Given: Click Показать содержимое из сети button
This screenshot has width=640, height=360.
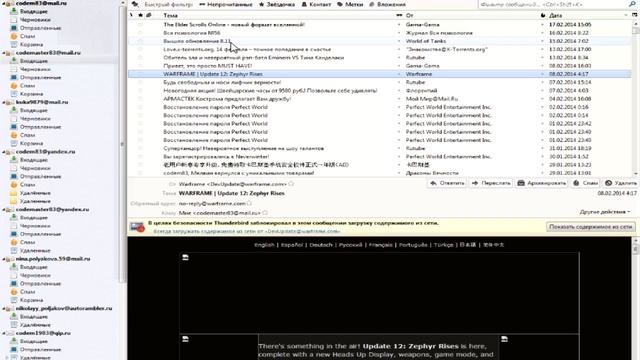Looking at the screenshot, I should pyautogui.click(x=591, y=227).
